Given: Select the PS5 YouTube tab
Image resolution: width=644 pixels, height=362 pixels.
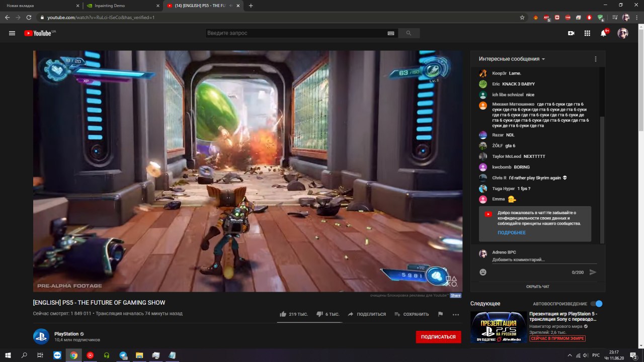Looking at the screenshot, I should point(203,6).
